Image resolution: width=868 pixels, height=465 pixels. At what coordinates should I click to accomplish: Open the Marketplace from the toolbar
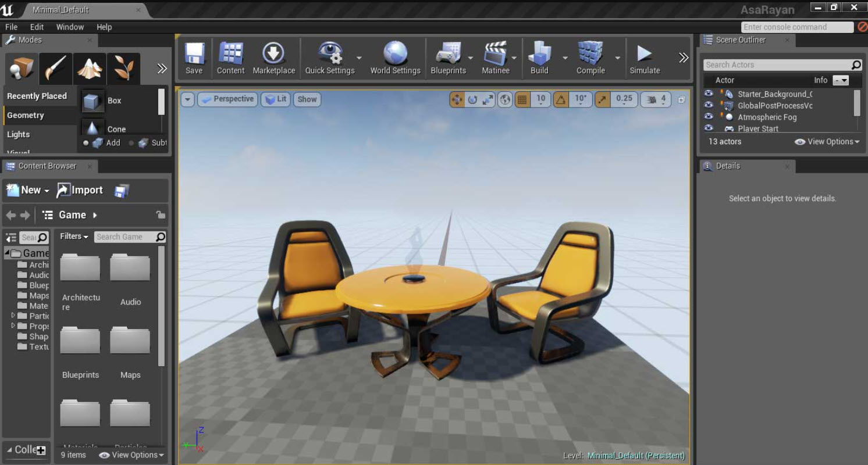tap(273, 58)
